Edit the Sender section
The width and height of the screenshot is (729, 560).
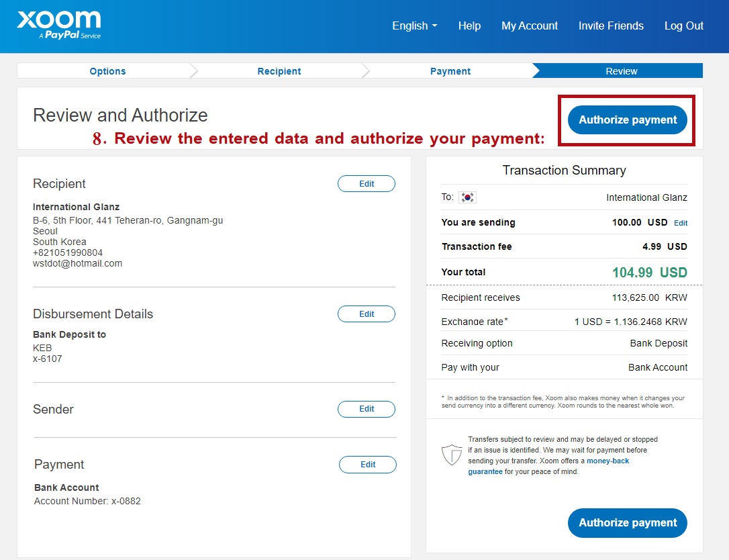pos(367,409)
